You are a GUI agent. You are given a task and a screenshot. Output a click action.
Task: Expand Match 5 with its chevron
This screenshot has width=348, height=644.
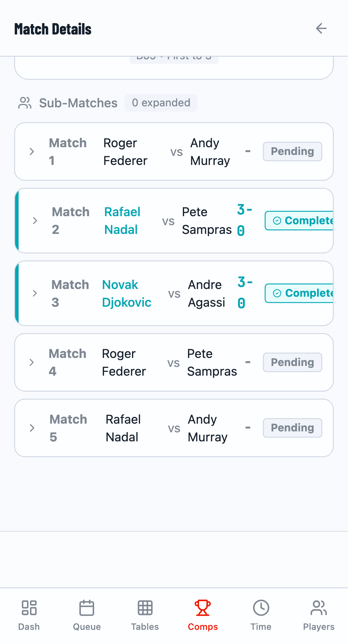pos(32,428)
